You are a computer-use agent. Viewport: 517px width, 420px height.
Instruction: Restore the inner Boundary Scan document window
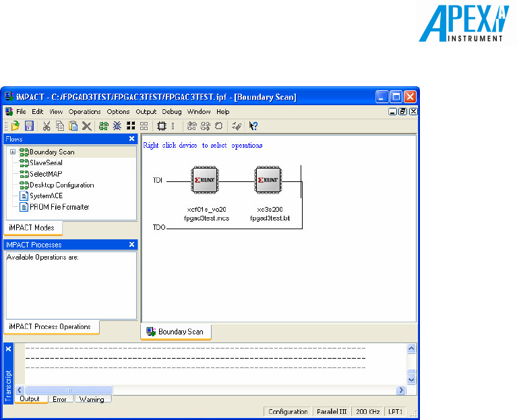(x=402, y=112)
